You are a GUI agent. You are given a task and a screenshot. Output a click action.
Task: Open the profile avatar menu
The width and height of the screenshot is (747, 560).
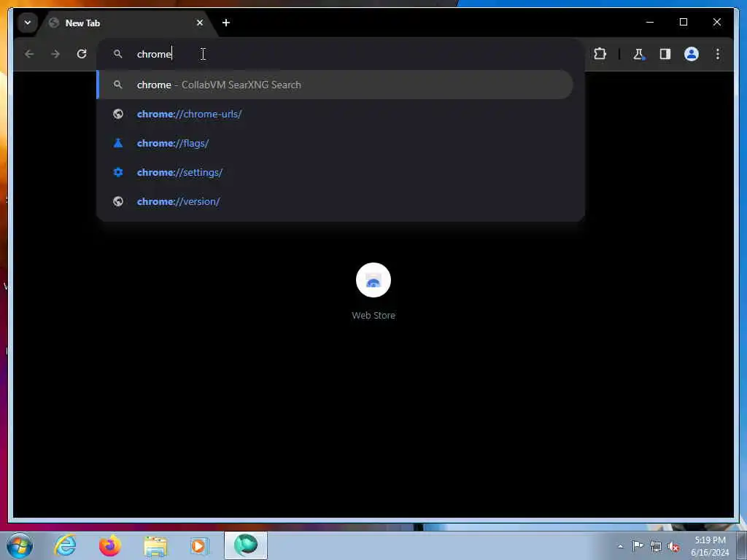(x=692, y=54)
